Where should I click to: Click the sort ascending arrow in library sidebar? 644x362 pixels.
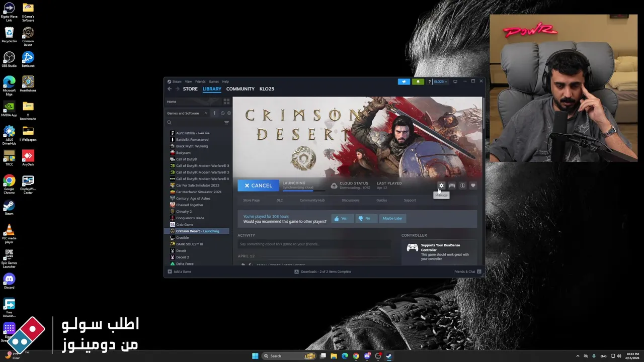214,113
